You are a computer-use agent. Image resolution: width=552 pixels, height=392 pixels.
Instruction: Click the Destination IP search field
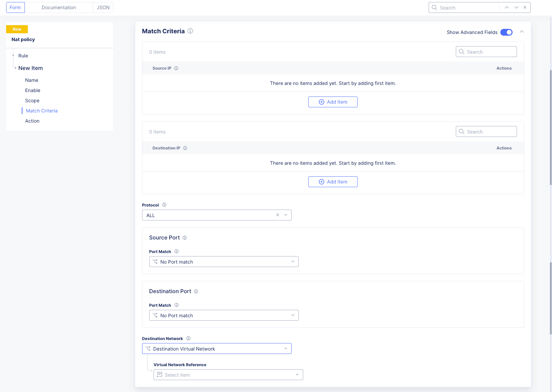(486, 132)
